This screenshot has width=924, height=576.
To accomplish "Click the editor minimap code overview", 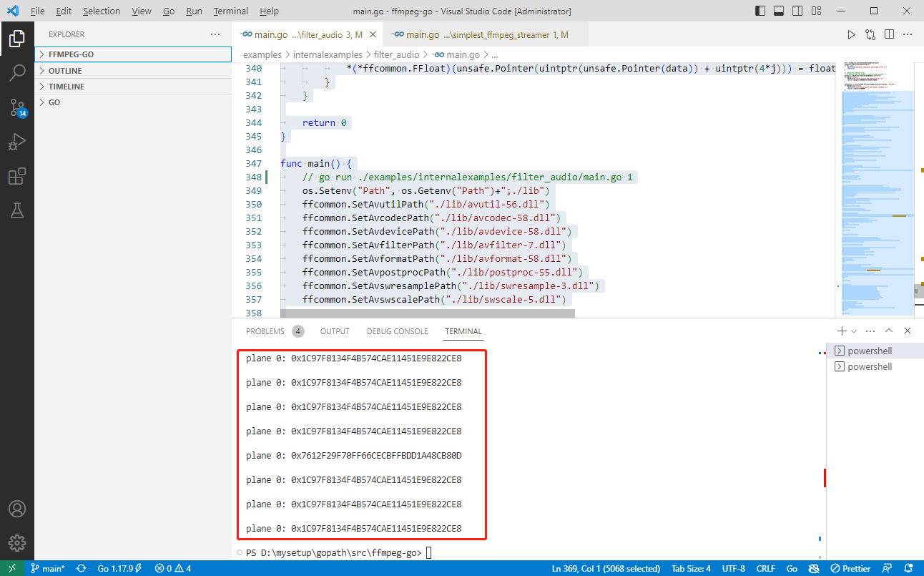I will (x=878, y=189).
